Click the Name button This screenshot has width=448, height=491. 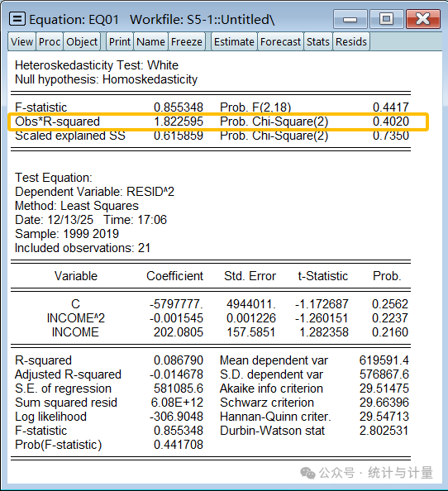click(x=151, y=41)
